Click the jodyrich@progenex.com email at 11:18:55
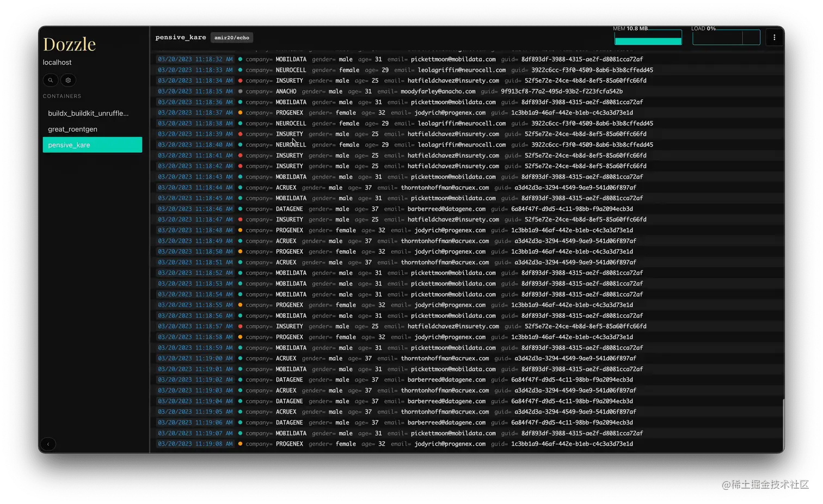This screenshot has width=823, height=504. (450, 305)
